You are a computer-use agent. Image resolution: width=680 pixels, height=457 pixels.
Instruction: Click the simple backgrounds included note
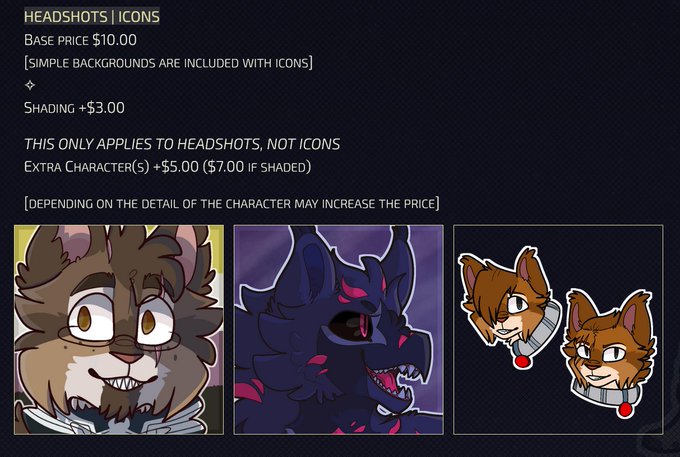pyautogui.click(x=168, y=63)
